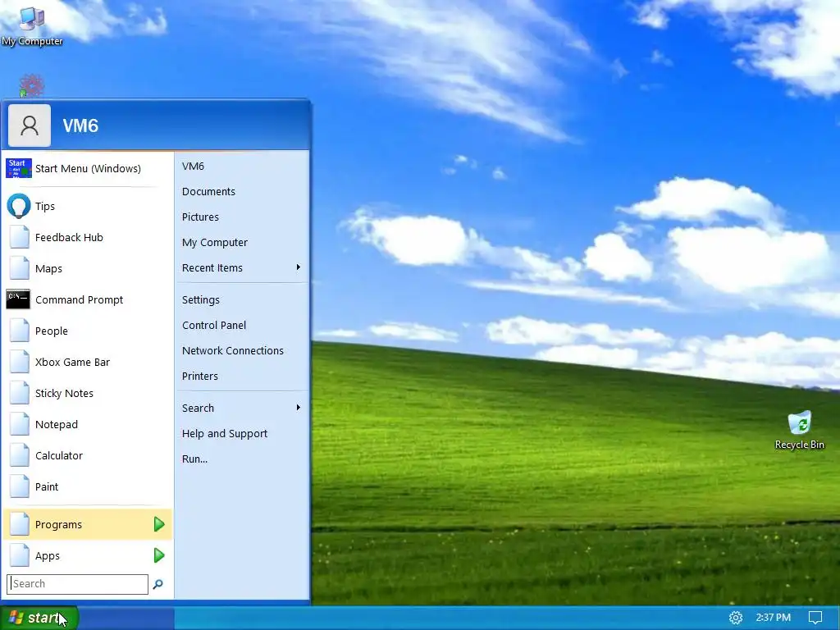Click the Start Menu (Windows) icon

point(19,168)
